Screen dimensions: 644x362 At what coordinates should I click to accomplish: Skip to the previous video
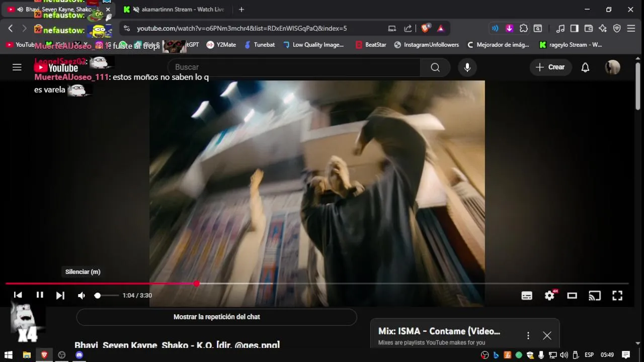18,295
